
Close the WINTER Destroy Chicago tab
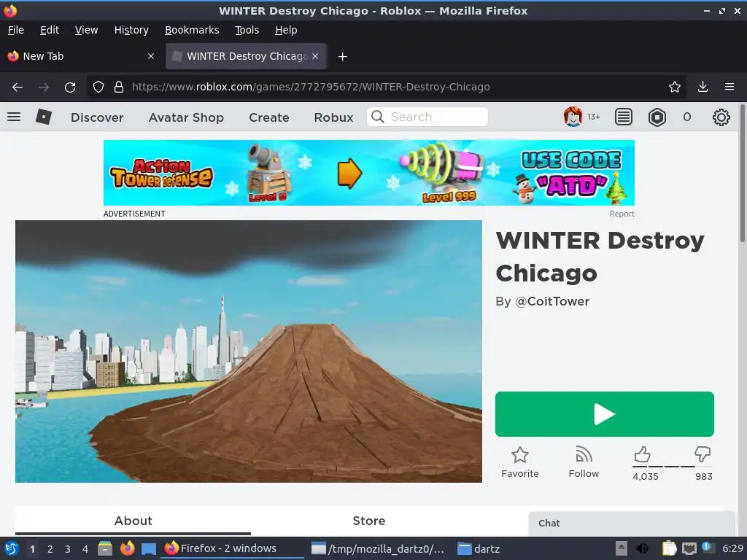point(315,56)
